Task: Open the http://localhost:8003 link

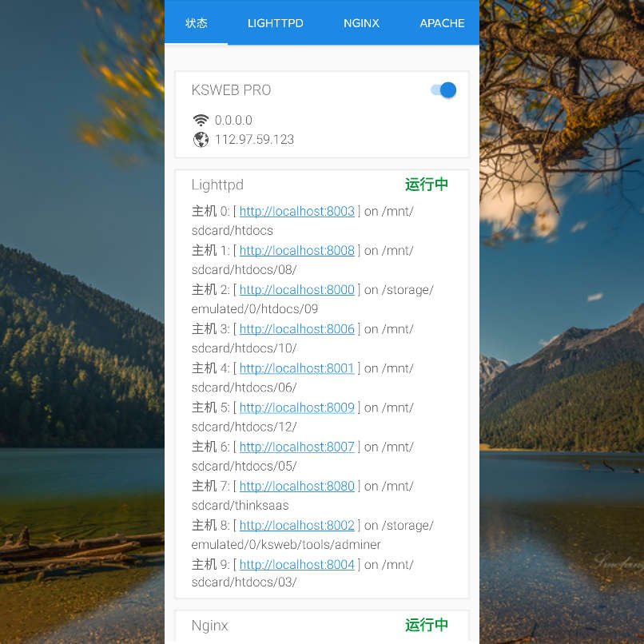Action: click(x=296, y=211)
